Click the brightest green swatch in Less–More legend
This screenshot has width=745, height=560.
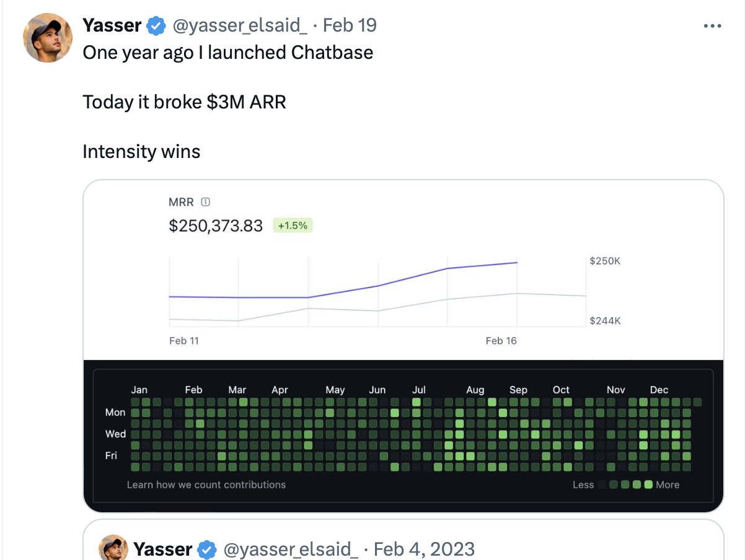(648, 484)
